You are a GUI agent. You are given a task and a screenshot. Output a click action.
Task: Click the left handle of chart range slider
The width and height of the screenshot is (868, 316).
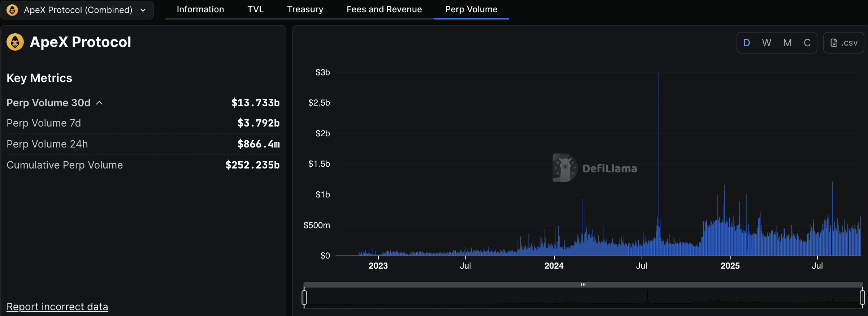304,297
